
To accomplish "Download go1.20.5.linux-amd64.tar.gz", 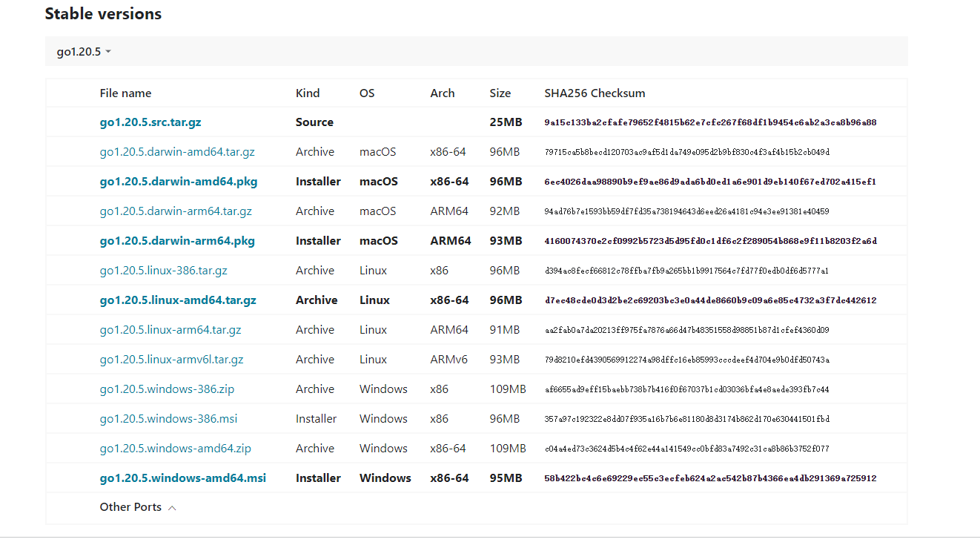I will click(x=178, y=300).
